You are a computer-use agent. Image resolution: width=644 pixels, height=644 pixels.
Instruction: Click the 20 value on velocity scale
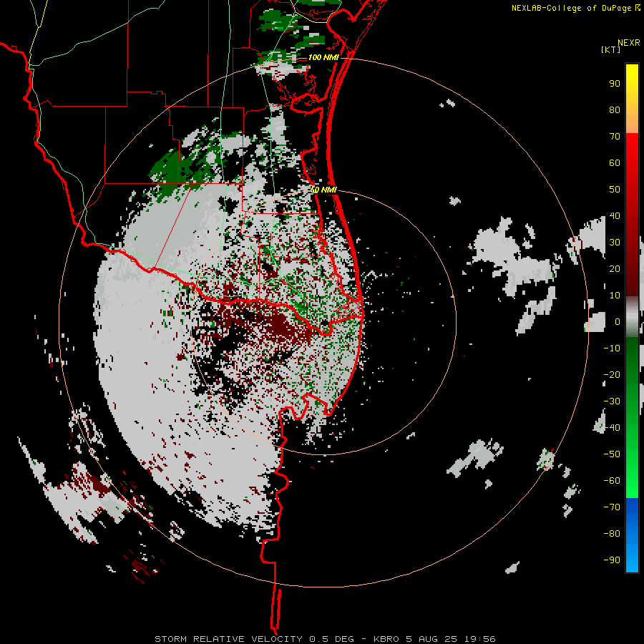[615, 269]
